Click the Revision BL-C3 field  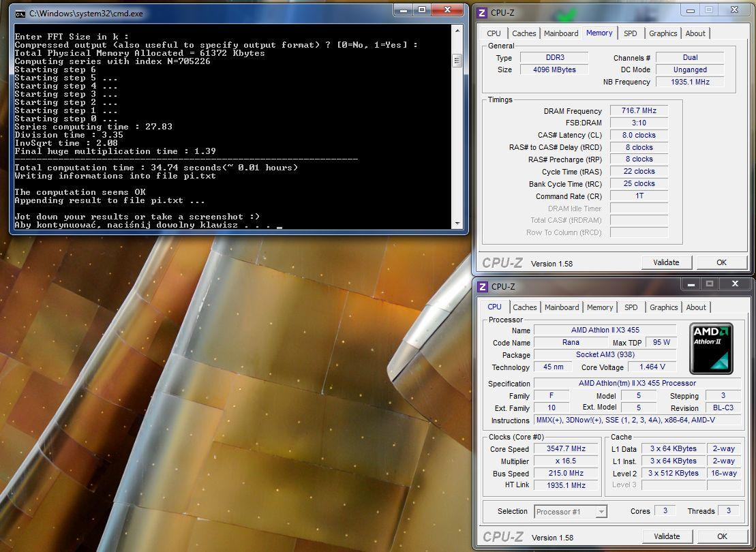click(723, 408)
